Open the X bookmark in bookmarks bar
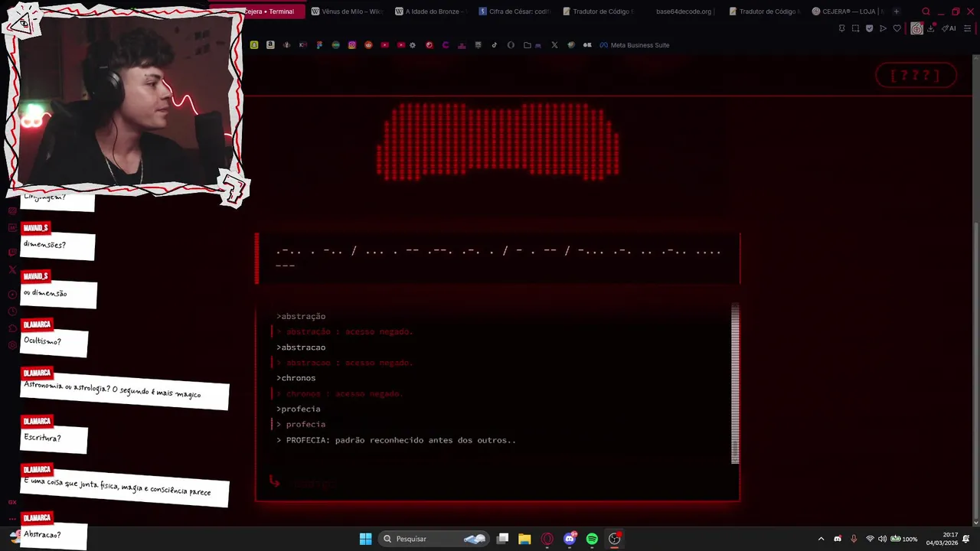The image size is (980, 551). pyautogui.click(x=555, y=45)
